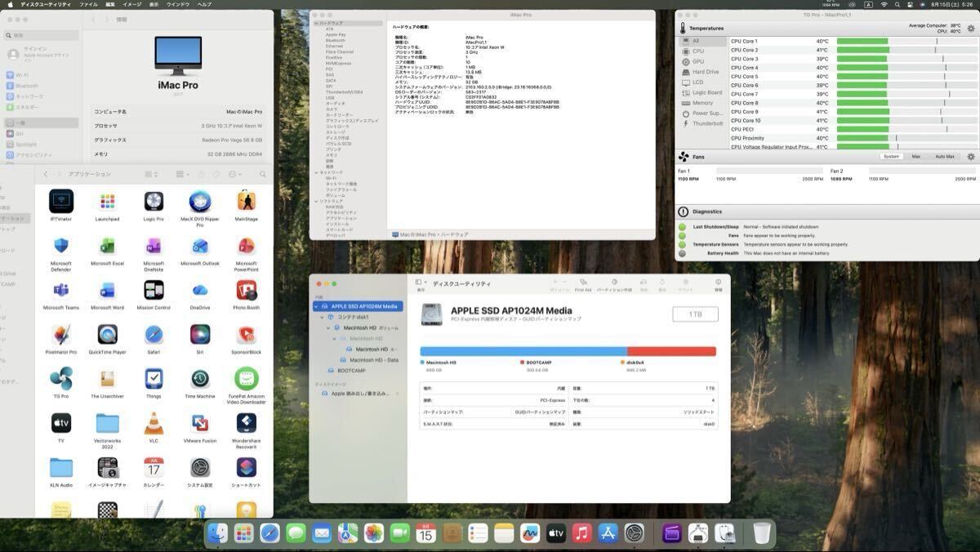Open the Microsoft Teams app icon

coord(61,290)
